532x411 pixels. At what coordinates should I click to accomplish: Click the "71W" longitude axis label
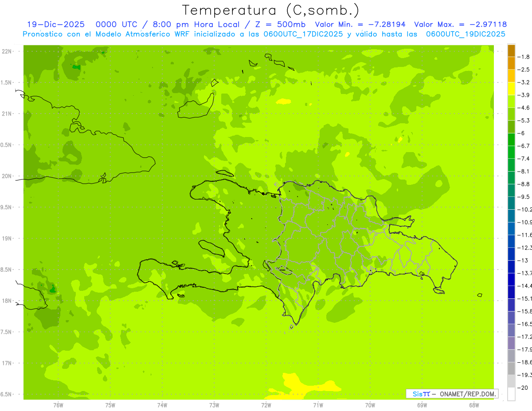click(x=318, y=405)
